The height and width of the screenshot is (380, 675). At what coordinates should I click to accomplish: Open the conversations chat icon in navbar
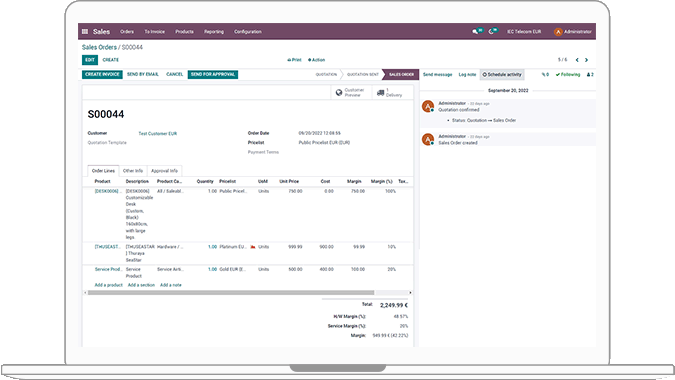pyautogui.click(x=477, y=31)
